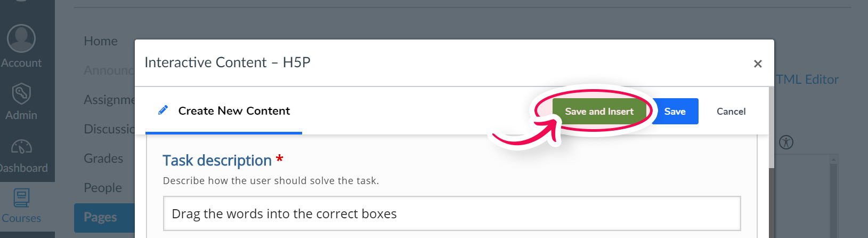Open the Discussions navigation link
Screen dimensions: 868x238
tap(109, 129)
